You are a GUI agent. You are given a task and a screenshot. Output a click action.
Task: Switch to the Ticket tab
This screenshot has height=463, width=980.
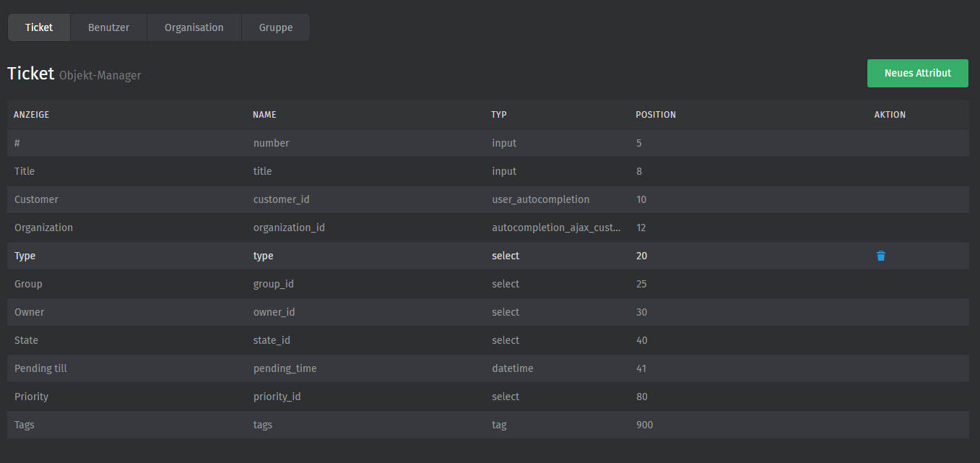pos(39,27)
